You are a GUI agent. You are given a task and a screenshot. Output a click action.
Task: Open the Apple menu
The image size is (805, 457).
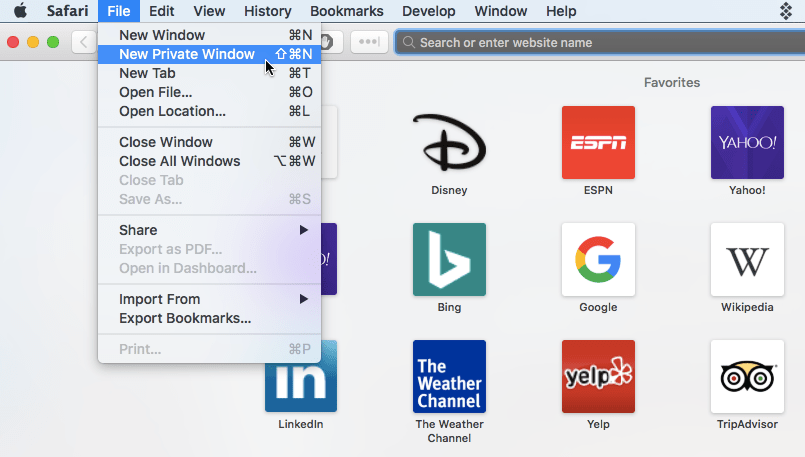pyautogui.click(x=20, y=11)
